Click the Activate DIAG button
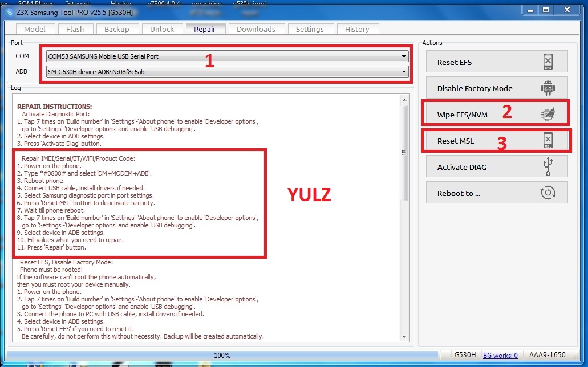 pyautogui.click(x=497, y=167)
